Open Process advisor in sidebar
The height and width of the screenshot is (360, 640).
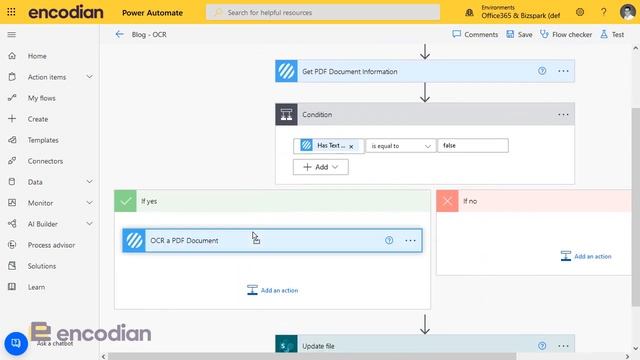click(50, 245)
